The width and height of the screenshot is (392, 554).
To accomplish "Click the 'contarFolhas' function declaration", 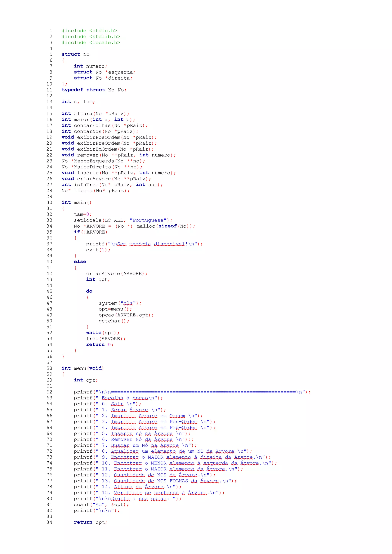I will 92,125.
